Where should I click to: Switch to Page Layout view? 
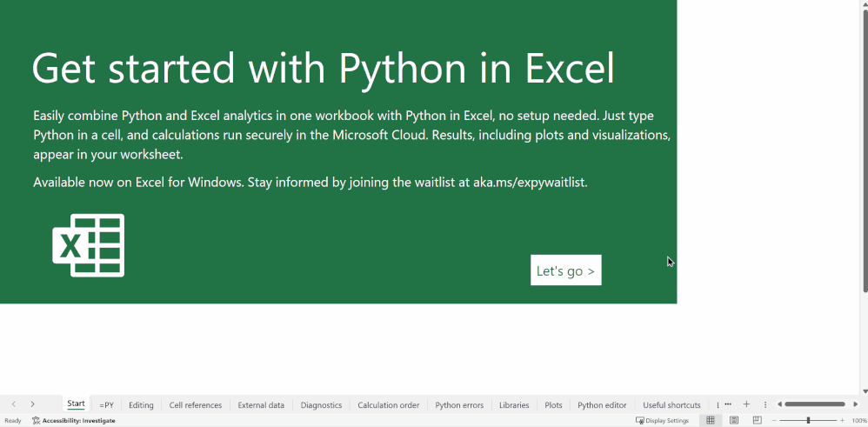pos(734,420)
